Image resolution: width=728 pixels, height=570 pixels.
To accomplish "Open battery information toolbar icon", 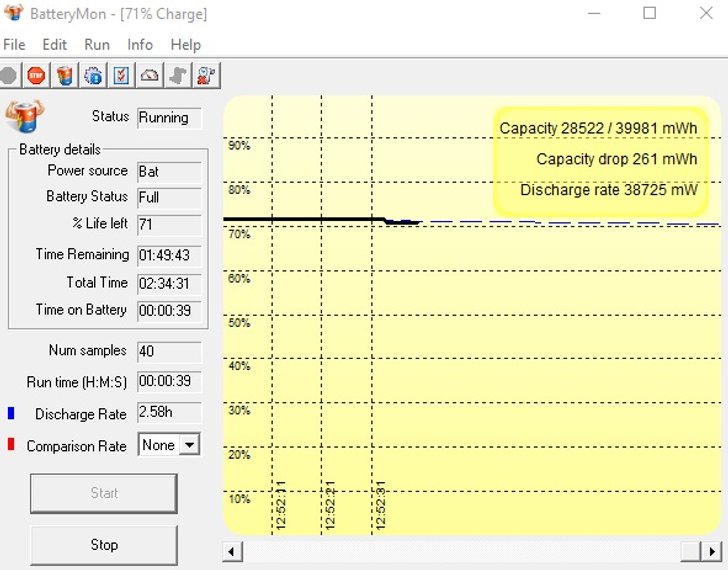I will (65, 75).
